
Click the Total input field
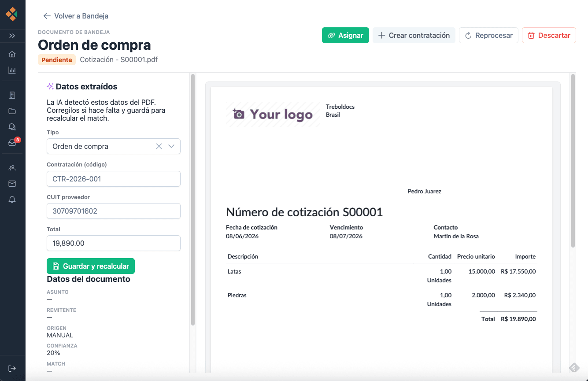(x=114, y=243)
